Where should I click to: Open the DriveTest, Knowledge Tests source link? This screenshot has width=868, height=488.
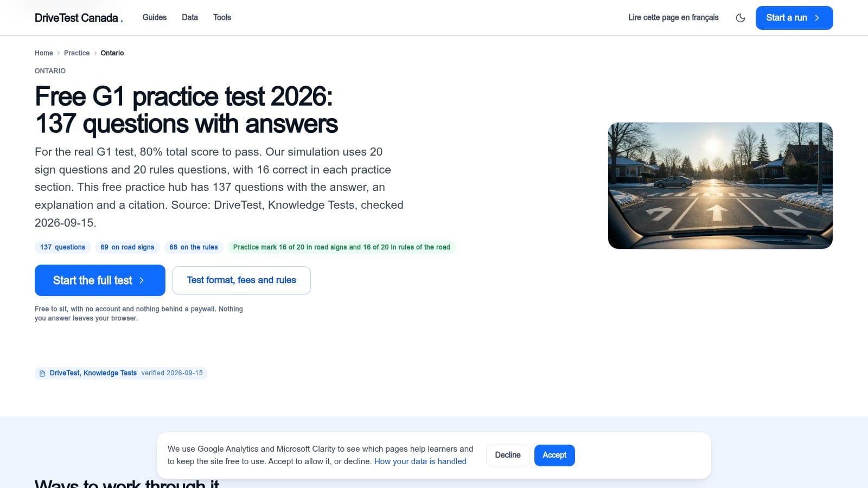tap(93, 373)
